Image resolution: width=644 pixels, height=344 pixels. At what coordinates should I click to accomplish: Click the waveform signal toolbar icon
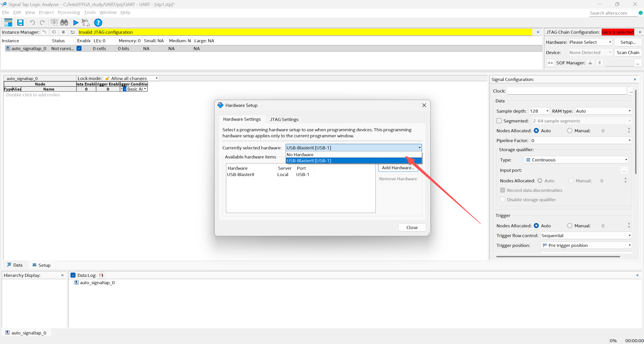54,23
